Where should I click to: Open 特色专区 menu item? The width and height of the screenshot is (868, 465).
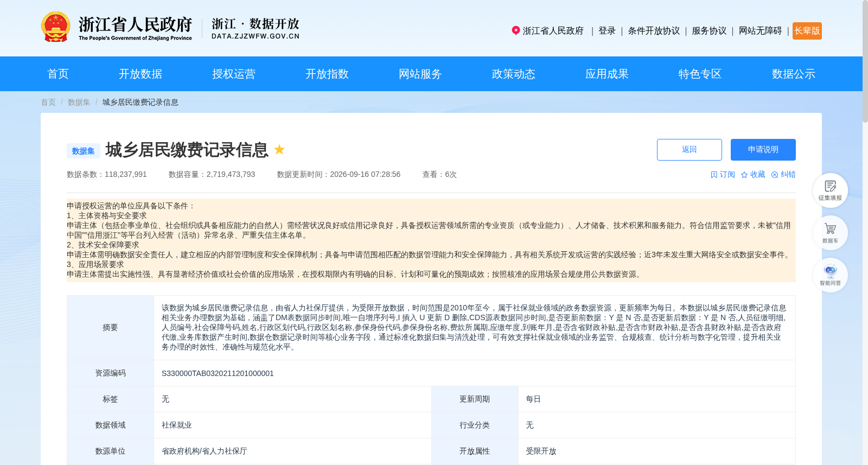click(700, 74)
